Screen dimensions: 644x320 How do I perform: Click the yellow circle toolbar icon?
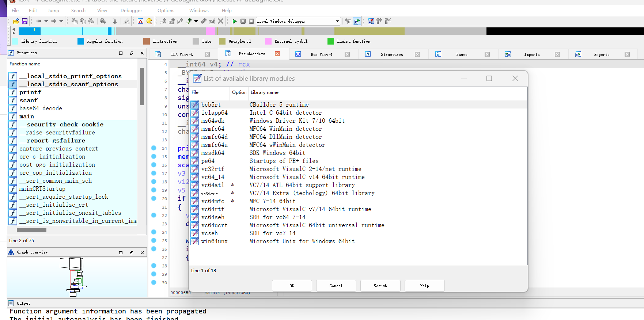149,21
